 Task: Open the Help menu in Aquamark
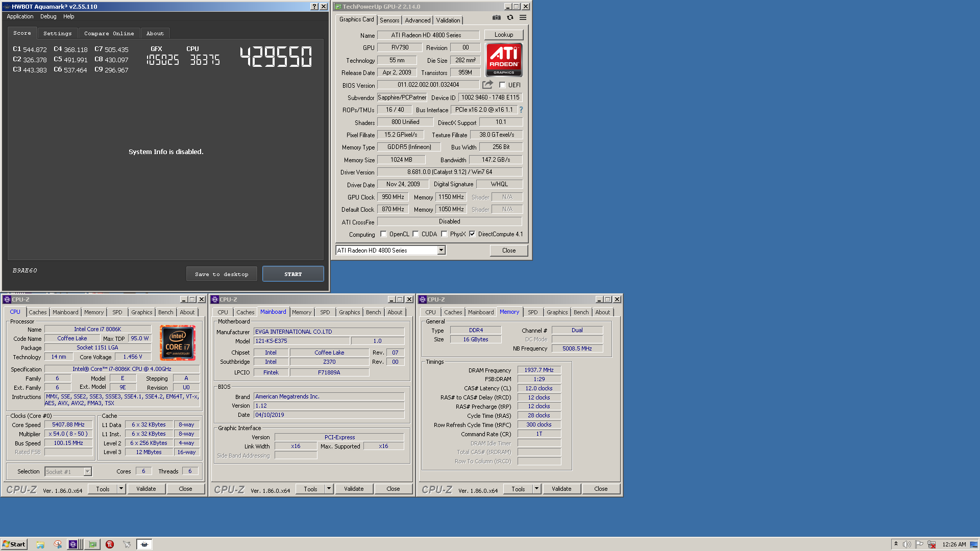68,16
